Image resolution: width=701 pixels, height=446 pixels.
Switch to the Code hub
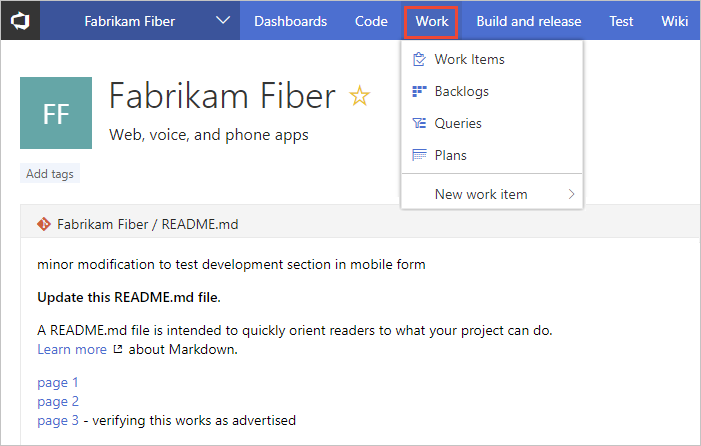(371, 21)
